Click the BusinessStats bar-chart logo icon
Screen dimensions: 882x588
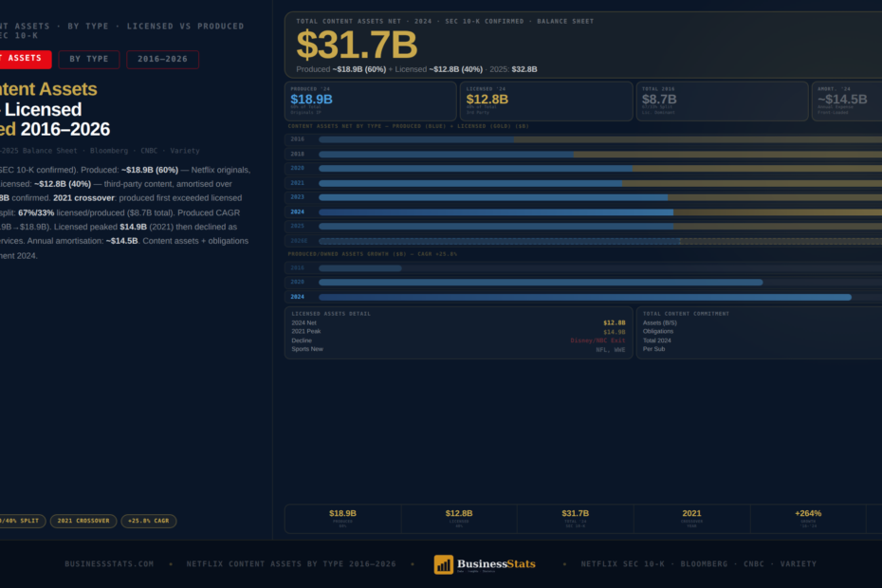click(x=443, y=564)
